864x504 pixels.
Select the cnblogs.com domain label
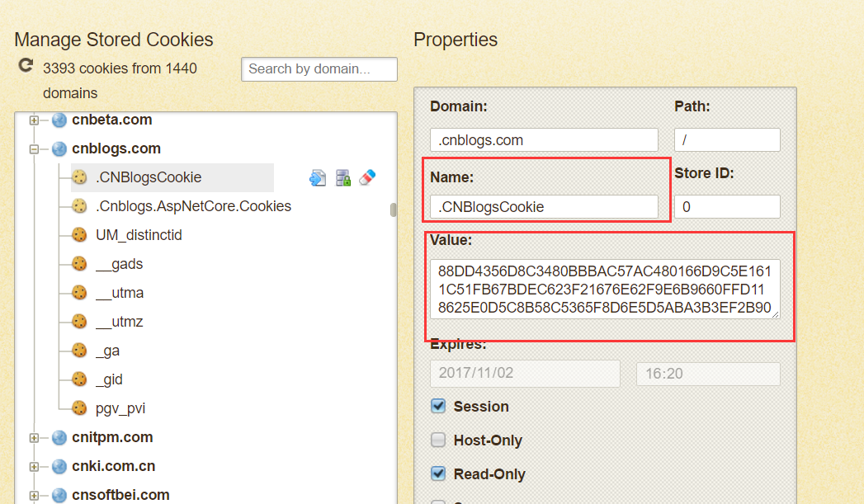tap(116, 148)
